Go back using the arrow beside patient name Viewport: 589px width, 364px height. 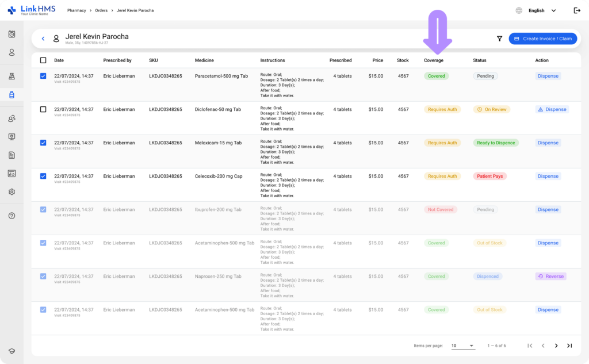click(x=43, y=39)
